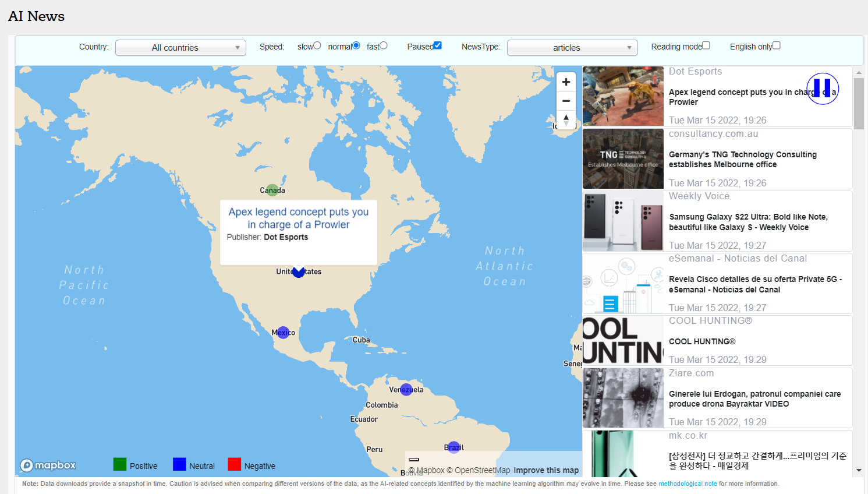Click the Mapbox logo
The image size is (868, 494).
pyautogui.click(x=48, y=465)
